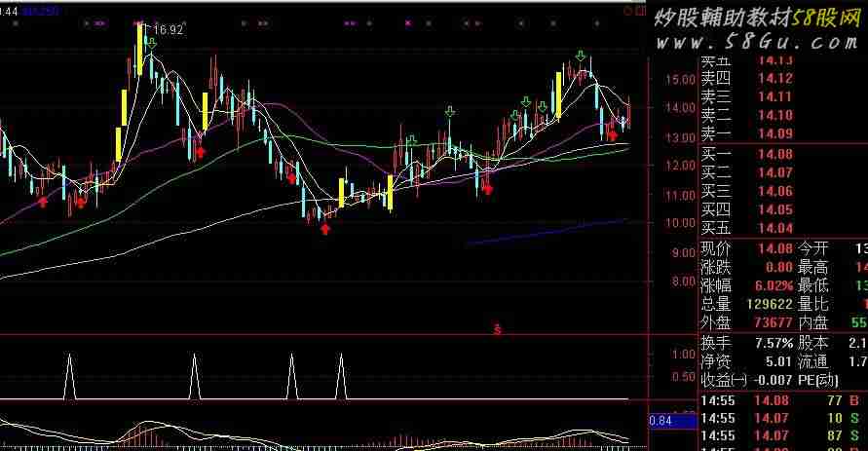This screenshot has width=868, height=451.
Task: Click the rightmost red up arrow signal
Action: 612,136
